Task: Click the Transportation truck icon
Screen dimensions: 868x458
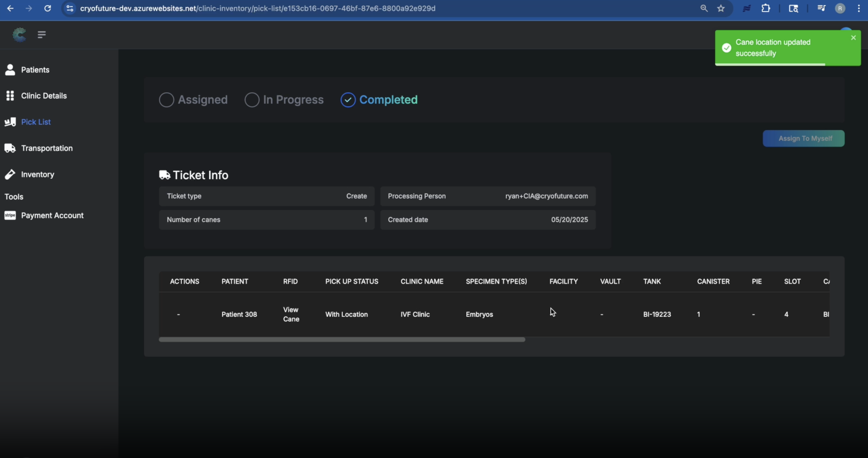Action: 10,148
